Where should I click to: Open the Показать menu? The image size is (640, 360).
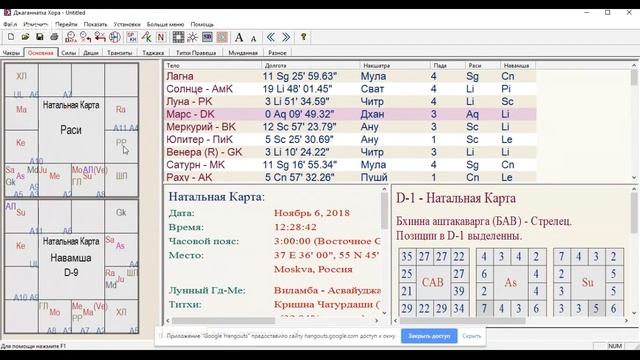point(96,24)
